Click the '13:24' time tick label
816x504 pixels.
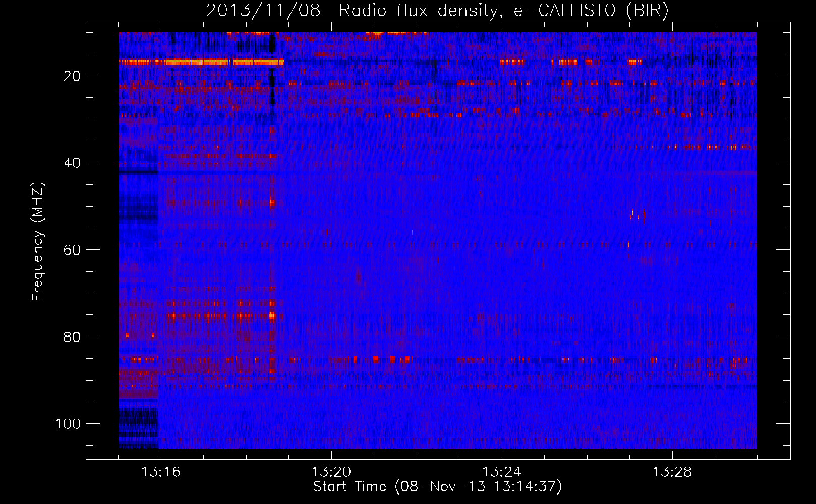click(502, 472)
